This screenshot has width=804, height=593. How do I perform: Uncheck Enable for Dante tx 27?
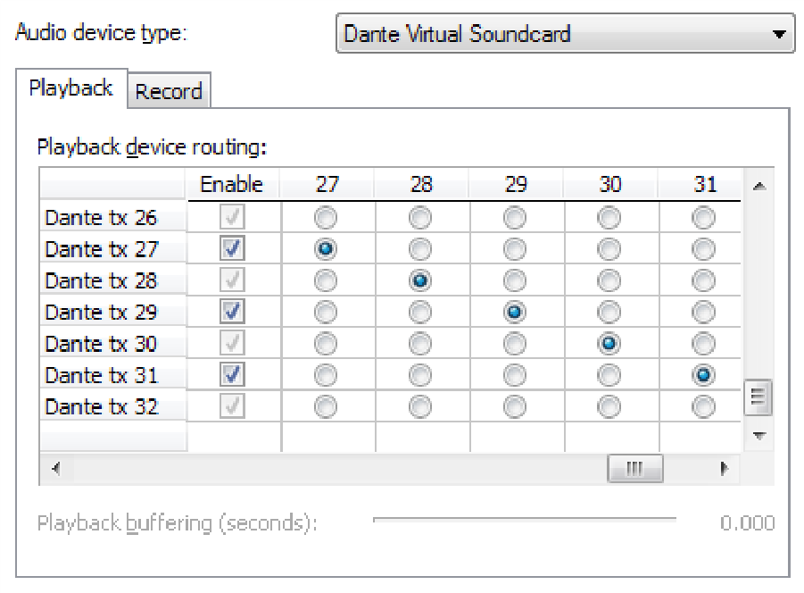[x=232, y=249]
